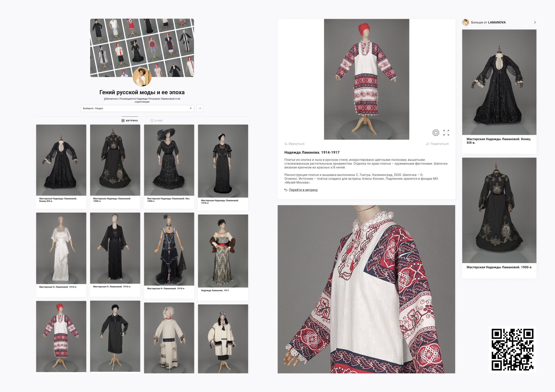Viewport: 555px width, 392px height.
Task: Click the large embroidered sleeve close-up photo
Action: [366, 289]
